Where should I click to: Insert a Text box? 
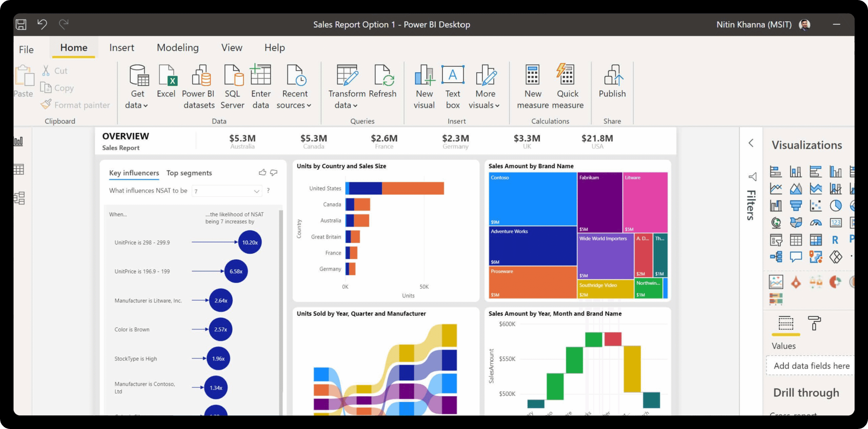[x=453, y=87]
